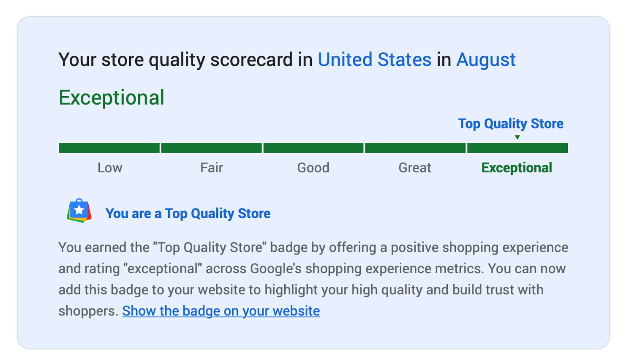Image resolution: width=629 pixels, height=364 pixels.
Task: Open the "Show the badge on your website" link
Action: pyautogui.click(x=221, y=311)
